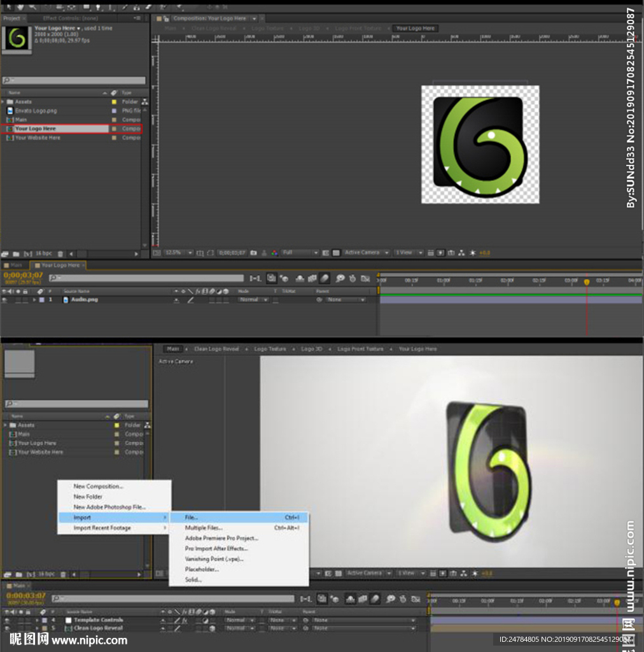Open Graph Editor in lower Main timeline
The image size is (644, 652).
point(416,599)
